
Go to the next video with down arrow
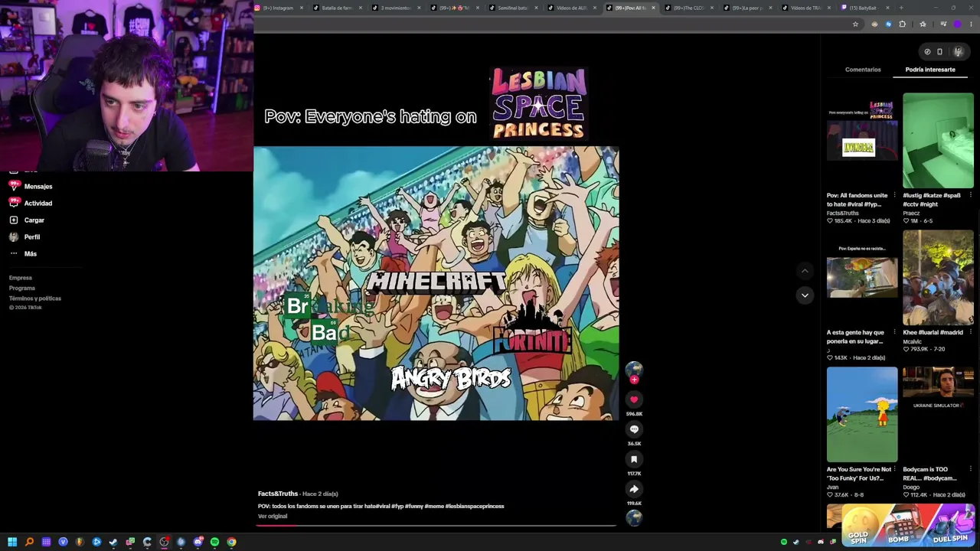click(805, 295)
